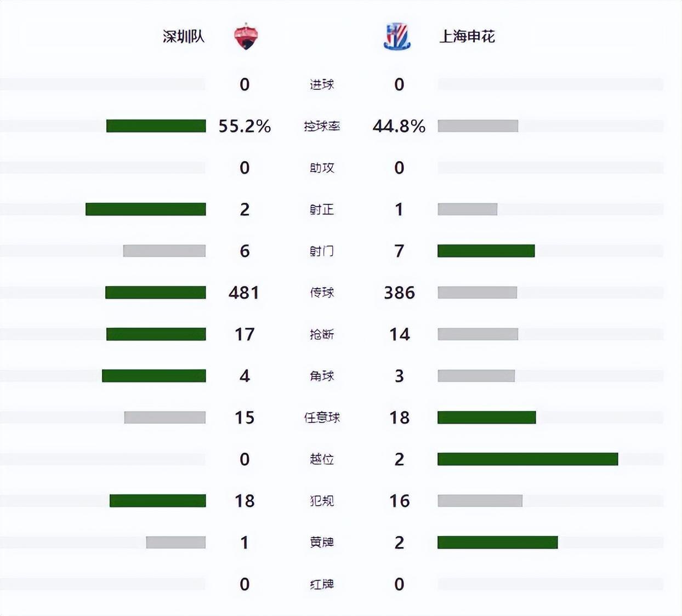Viewport: 682px width, 616px height.
Task: Click Shenhua's green 黄牌 bar
Action: pos(497,543)
